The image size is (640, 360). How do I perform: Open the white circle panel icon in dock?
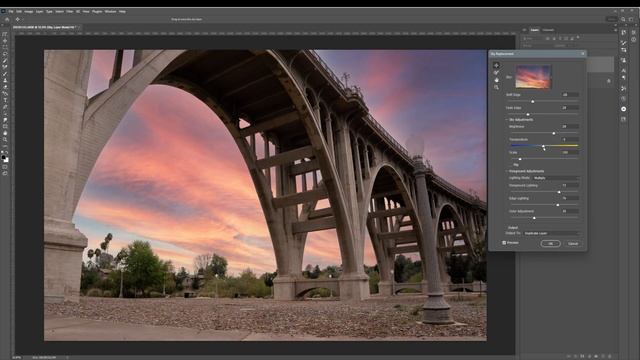pos(624,109)
